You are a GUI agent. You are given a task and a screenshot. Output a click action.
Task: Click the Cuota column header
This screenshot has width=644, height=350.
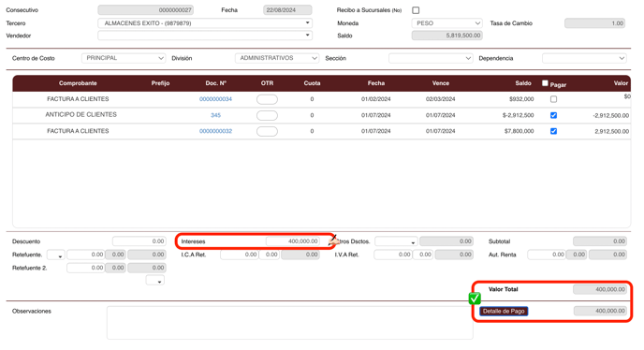(312, 83)
